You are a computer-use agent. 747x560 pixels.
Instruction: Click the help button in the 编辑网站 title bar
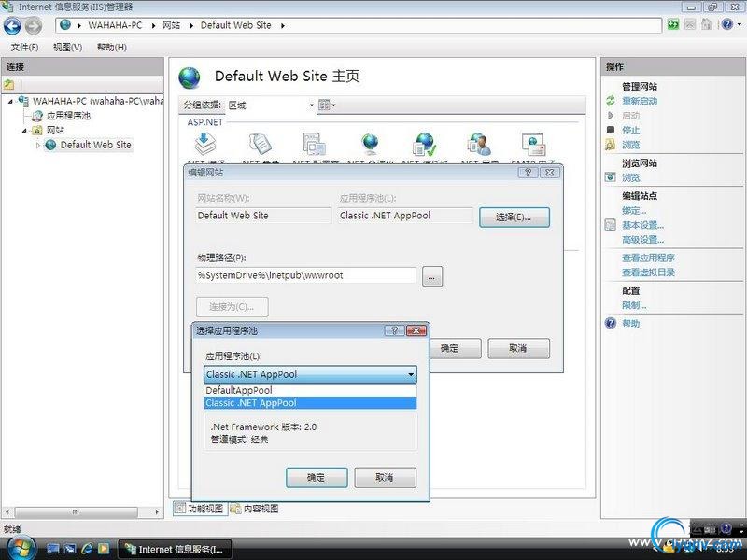(x=528, y=173)
